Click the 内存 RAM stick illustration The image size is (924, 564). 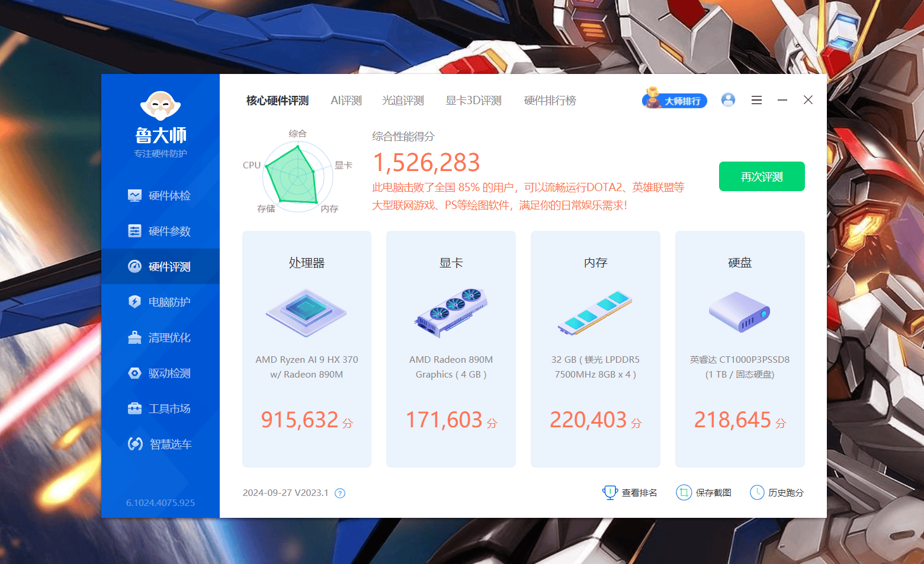[x=595, y=312]
